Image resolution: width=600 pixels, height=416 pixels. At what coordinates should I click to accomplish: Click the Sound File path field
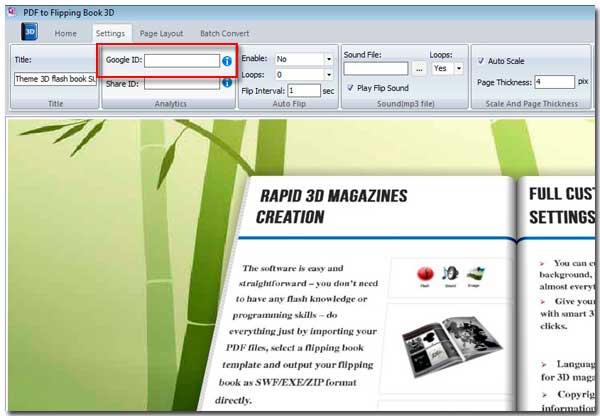point(376,69)
